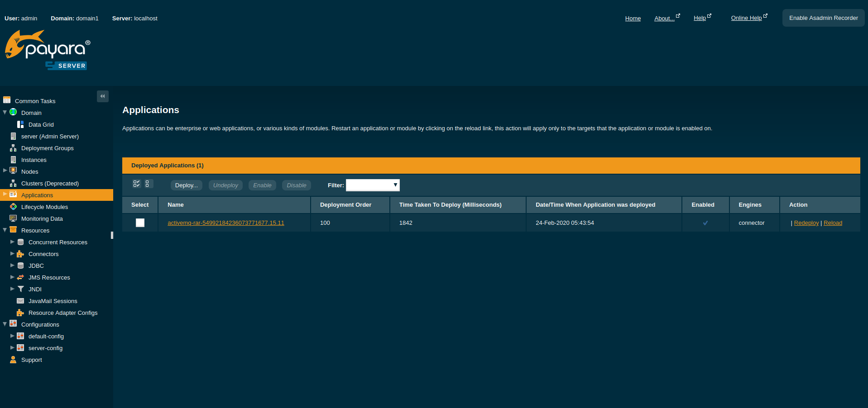Select server (Admin Server) in the tree
Screen dimensions: 868x408
50,136
